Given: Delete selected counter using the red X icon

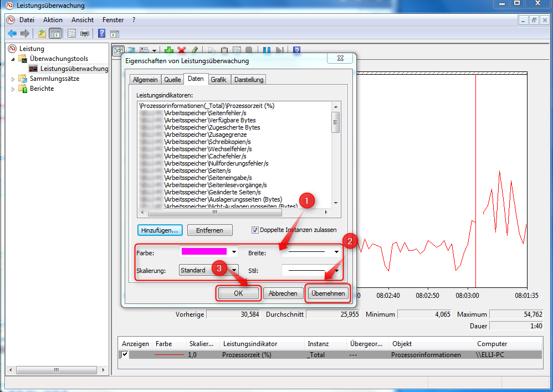Looking at the screenshot, I should (x=181, y=50).
